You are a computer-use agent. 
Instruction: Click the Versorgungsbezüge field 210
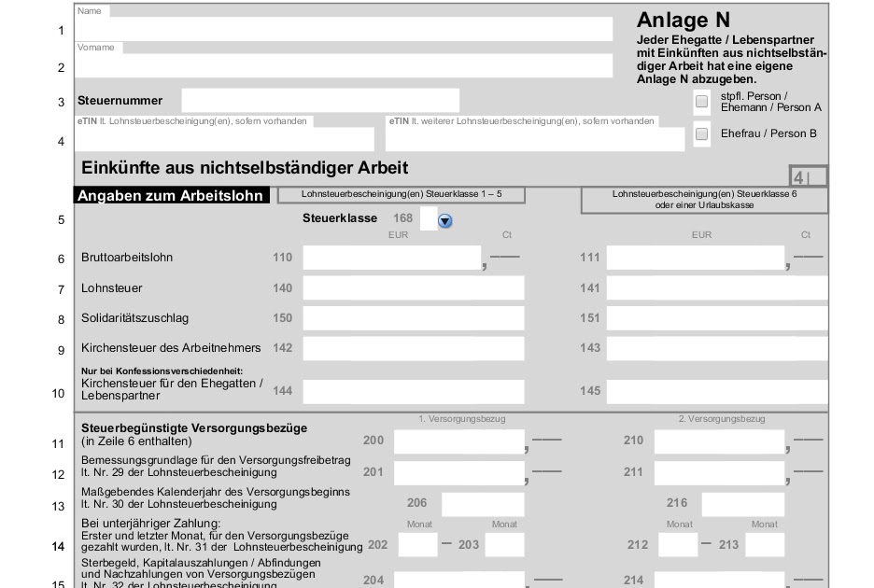[720, 441]
